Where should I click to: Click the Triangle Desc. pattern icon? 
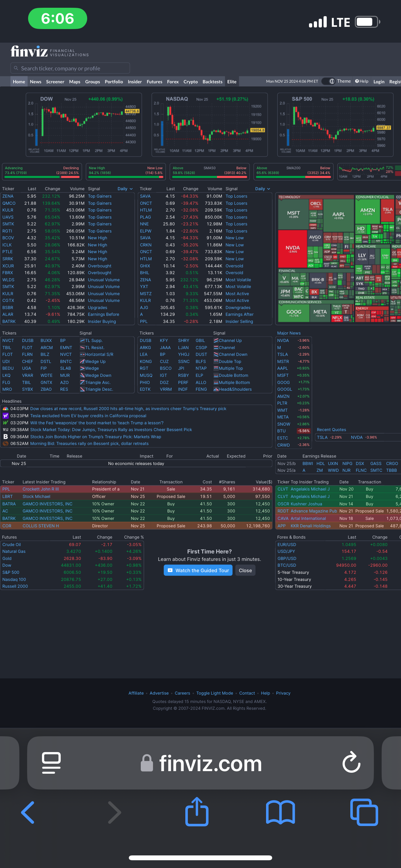[x=82, y=389]
